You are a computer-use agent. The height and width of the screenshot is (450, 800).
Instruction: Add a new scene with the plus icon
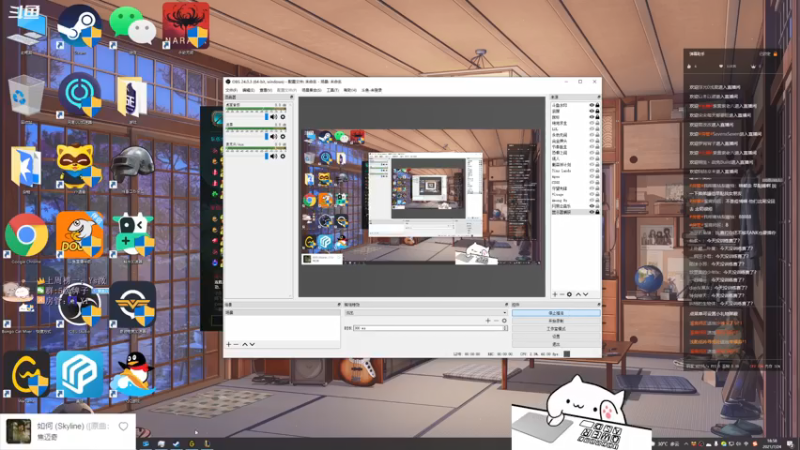(229, 344)
